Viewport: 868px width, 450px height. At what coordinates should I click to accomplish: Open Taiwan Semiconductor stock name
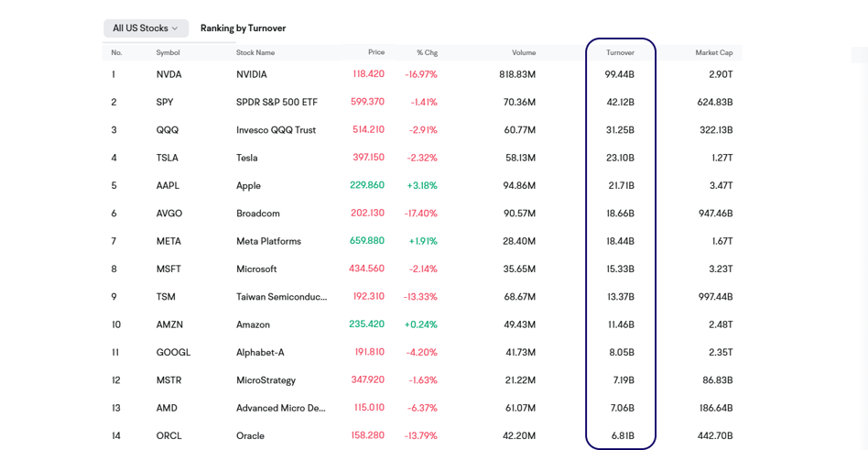(x=281, y=297)
